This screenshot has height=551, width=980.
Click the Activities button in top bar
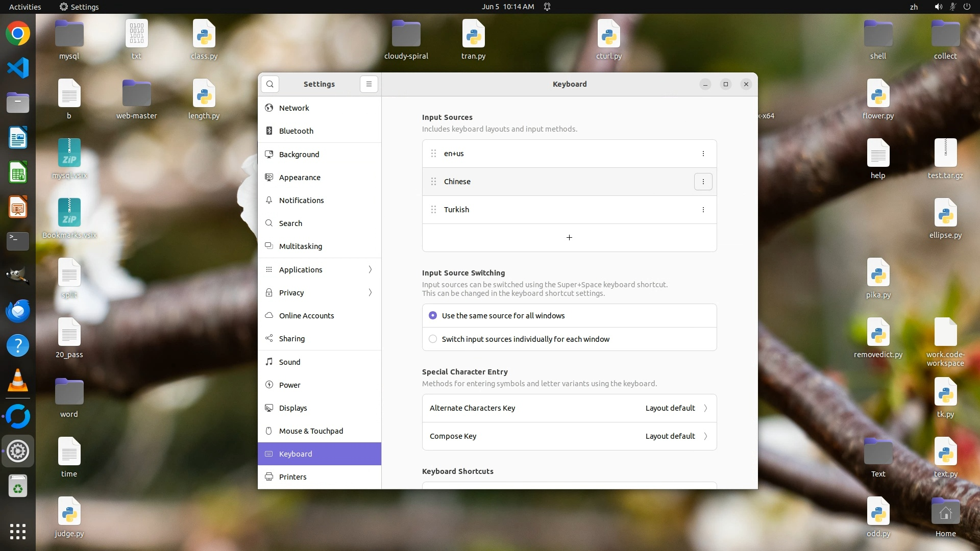25,7
